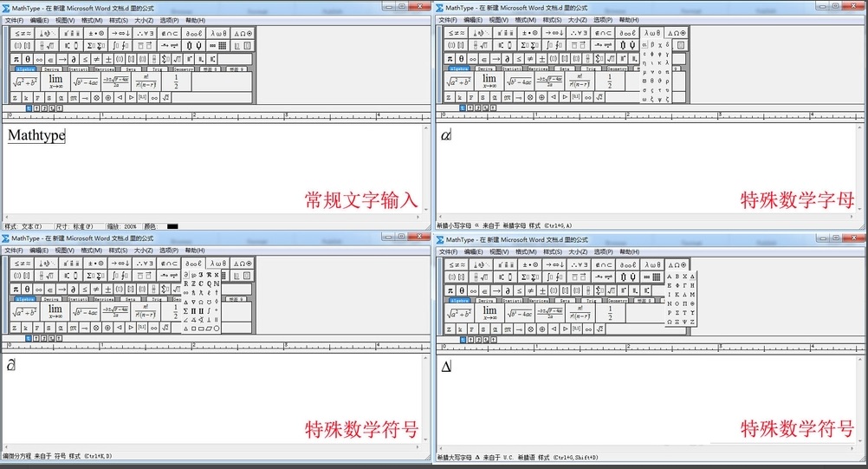Open 大小(Z) menu in bottom-left window

pyautogui.click(x=144, y=251)
